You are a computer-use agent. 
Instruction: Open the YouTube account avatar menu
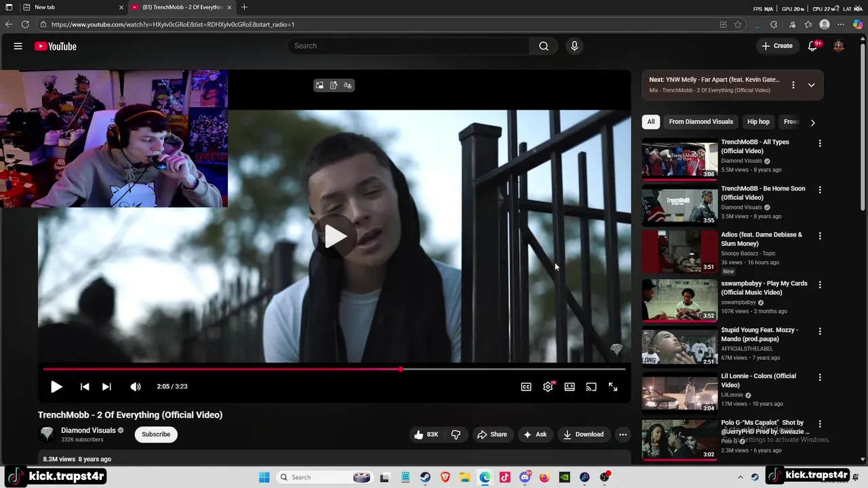tap(839, 46)
